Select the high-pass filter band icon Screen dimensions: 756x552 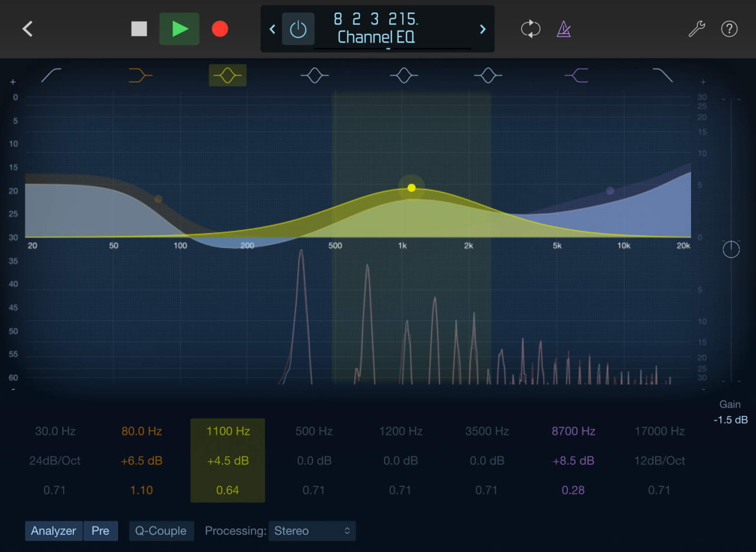click(x=50, y=75)
